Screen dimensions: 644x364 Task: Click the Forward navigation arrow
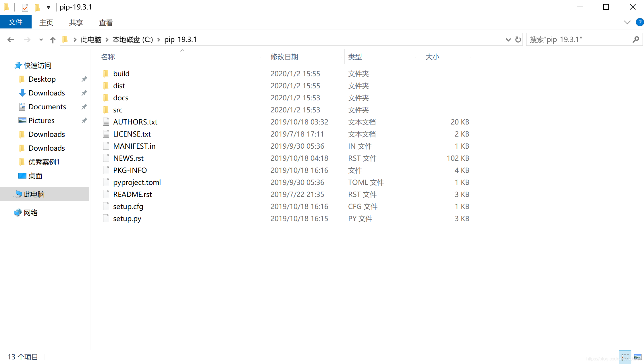click(27, 40)
